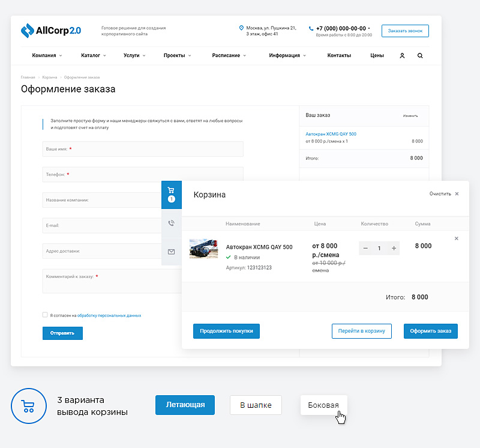Click the AllCorp 2.0 logo icon
Image resolution: width=480 pixels, height=448 pixels.
[x=27, y=29]
